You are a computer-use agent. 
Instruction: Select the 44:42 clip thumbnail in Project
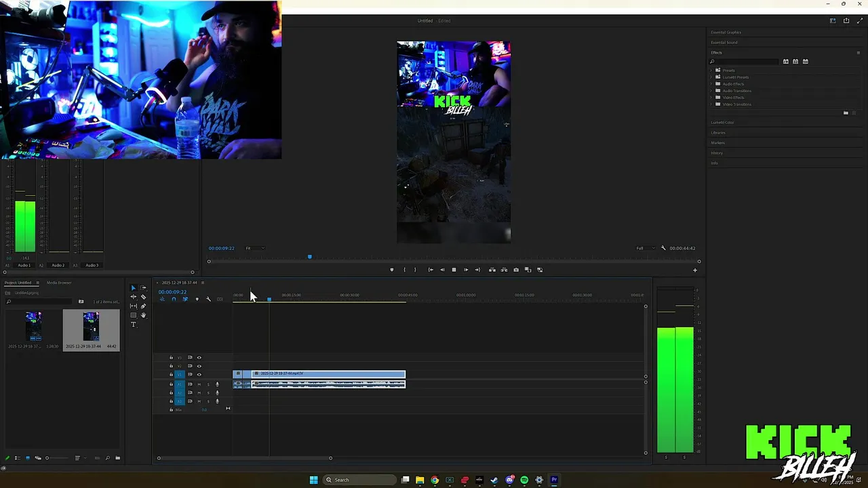pyautogui.click(x=91, y=327)
